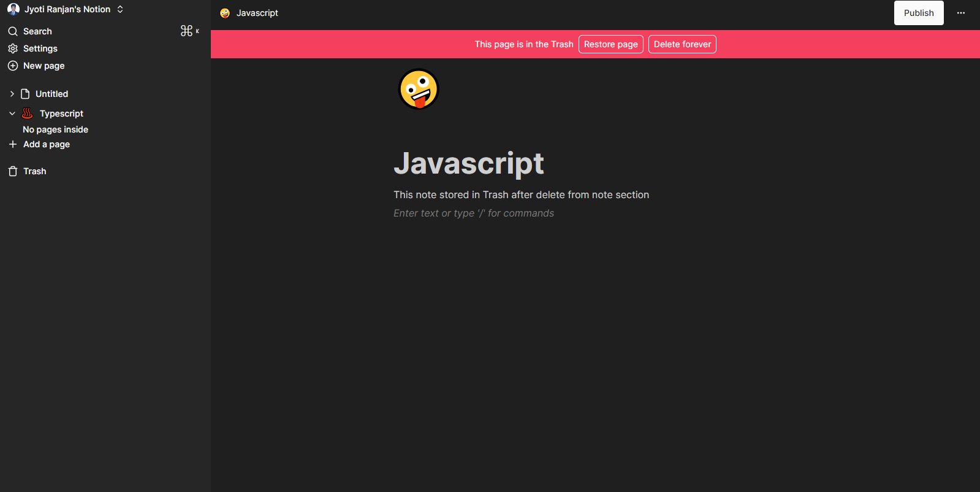Image resolution: width=980 pixels, height=492 pixels.
Task: Click the large zany face page emoji
Action: coord(419,89)
